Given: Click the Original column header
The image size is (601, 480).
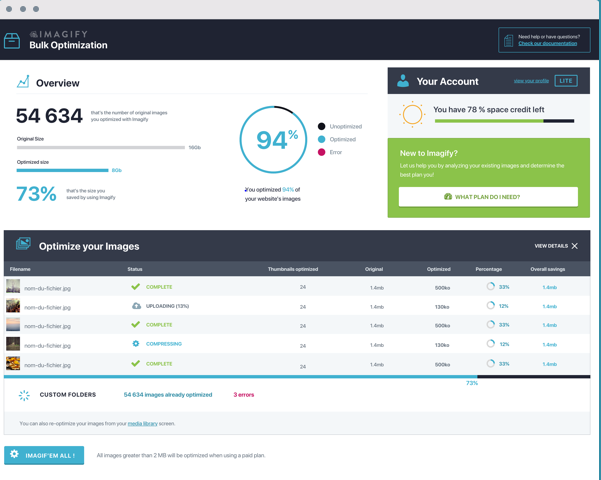Looking at the screenshot, I should click(374, 269).
